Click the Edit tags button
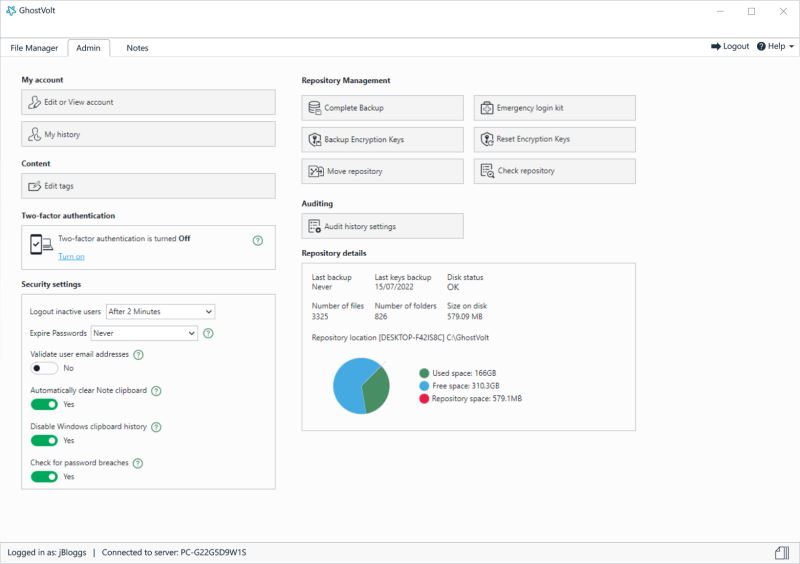Screen dimensions: 800x564 [x=148, y=186]
